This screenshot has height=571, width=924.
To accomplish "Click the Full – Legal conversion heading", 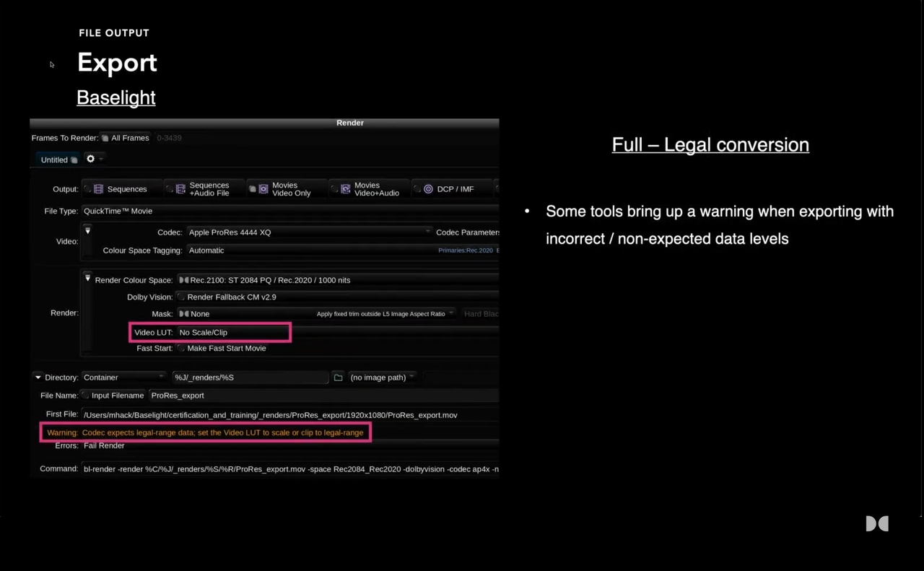I will [x=710, y=144].
